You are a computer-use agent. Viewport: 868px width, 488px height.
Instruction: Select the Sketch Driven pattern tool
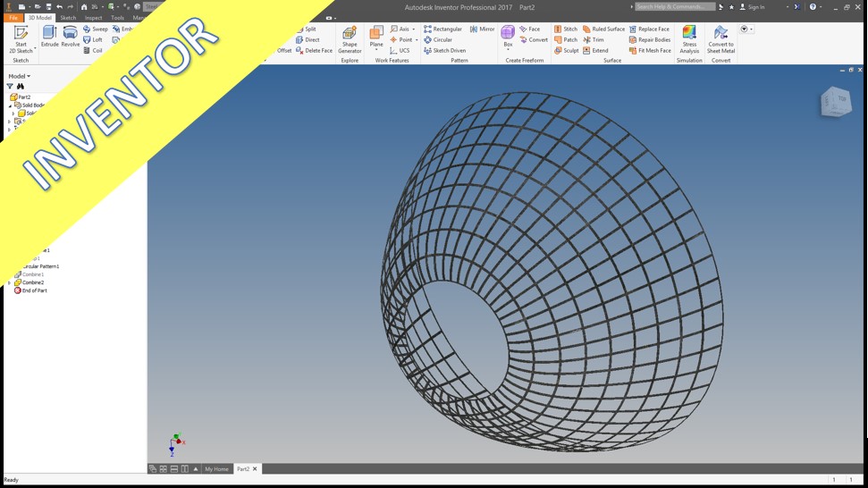point(444,50)
